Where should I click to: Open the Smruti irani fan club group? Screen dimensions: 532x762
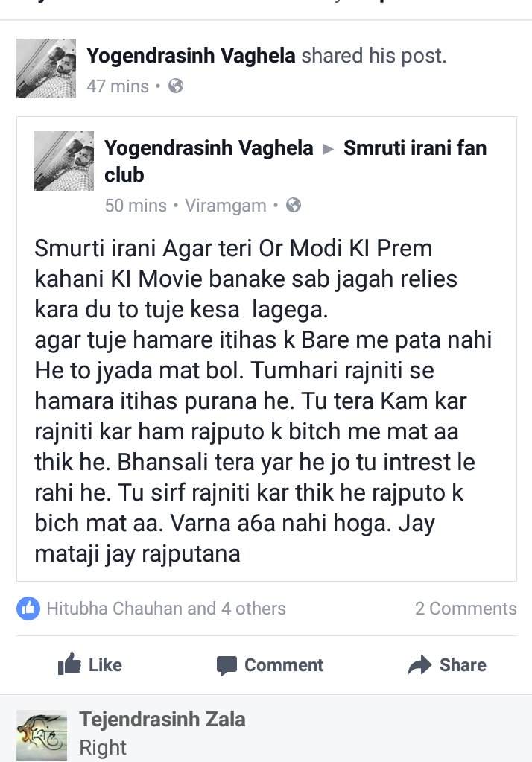coord(296,162)
